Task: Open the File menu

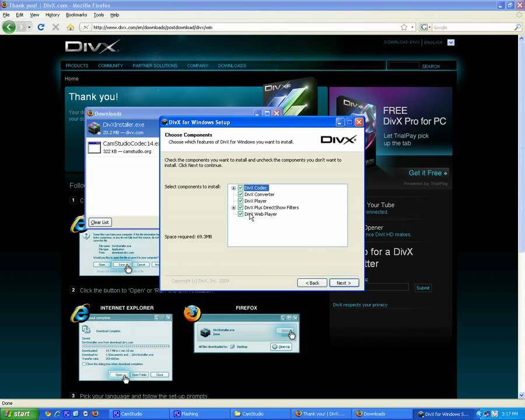Action: point(6,15)
